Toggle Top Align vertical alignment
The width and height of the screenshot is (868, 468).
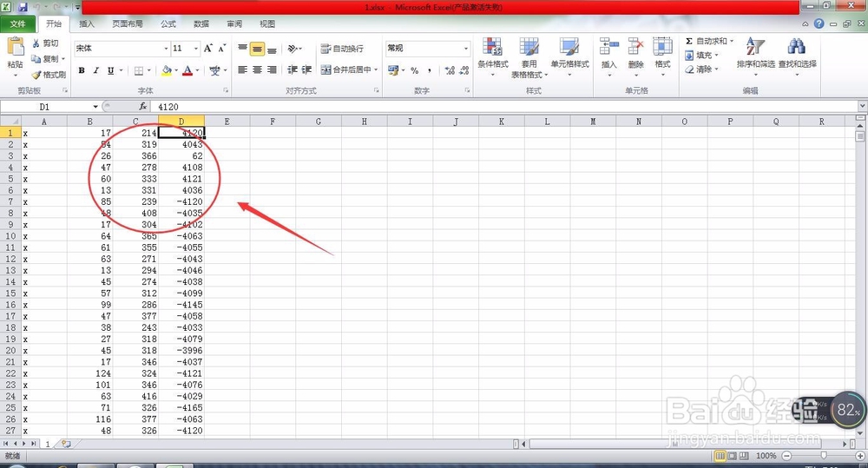242,49
